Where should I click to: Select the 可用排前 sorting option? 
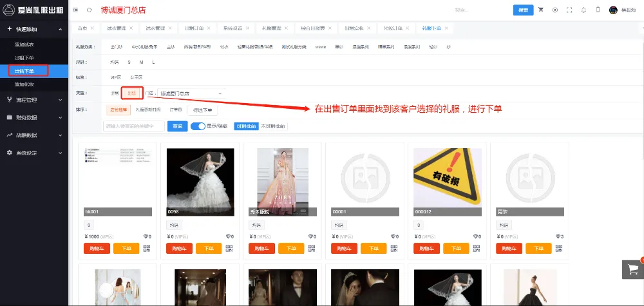245,126
